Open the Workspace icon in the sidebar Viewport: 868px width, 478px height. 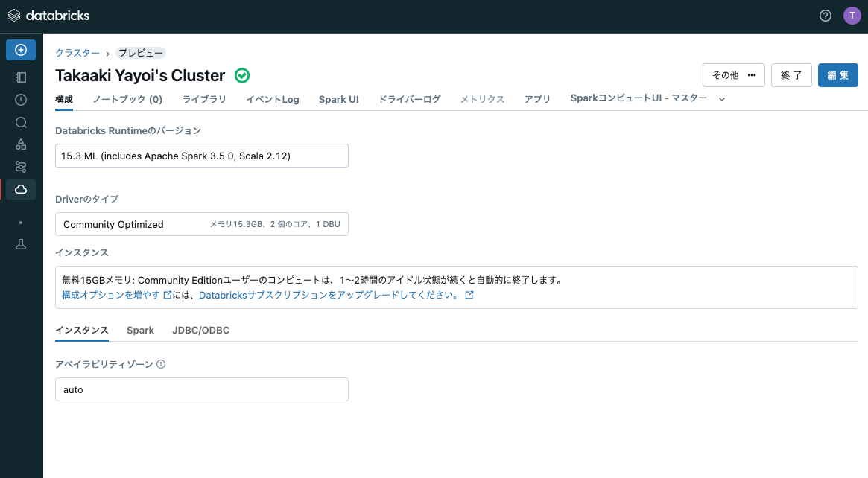click(x=20, y=77)
